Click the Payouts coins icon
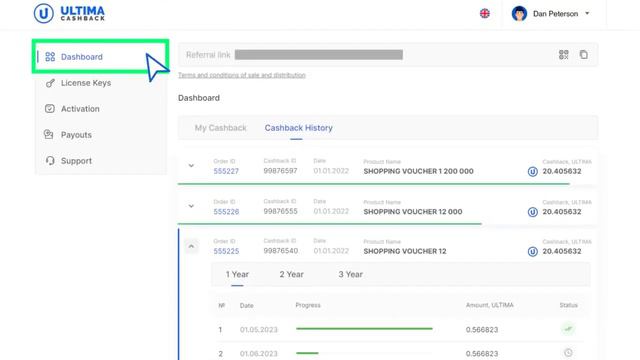This screenshot has height=360, width=640. click(49, 134)
